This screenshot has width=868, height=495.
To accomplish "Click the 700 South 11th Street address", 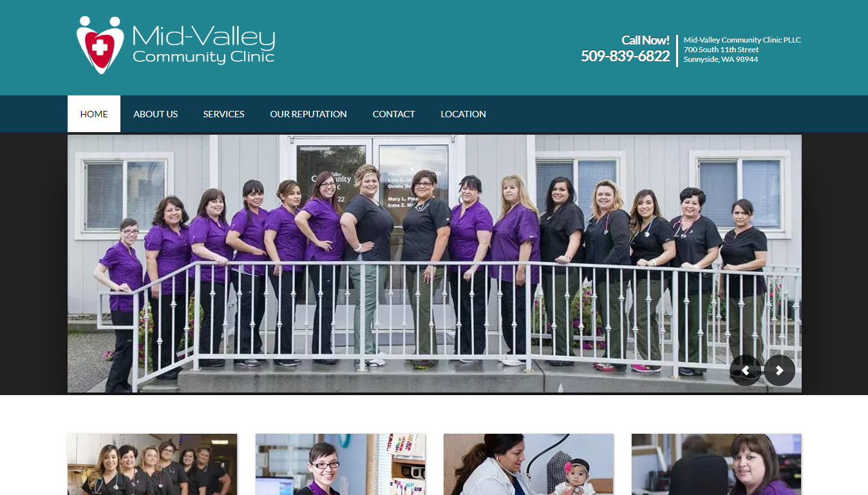I will 721,50.
